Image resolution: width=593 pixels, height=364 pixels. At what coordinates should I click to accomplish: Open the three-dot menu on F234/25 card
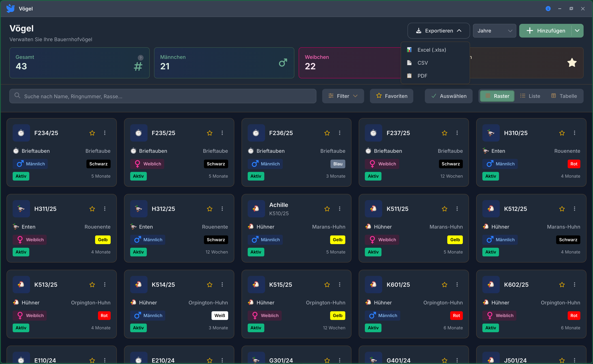[105, 133]
